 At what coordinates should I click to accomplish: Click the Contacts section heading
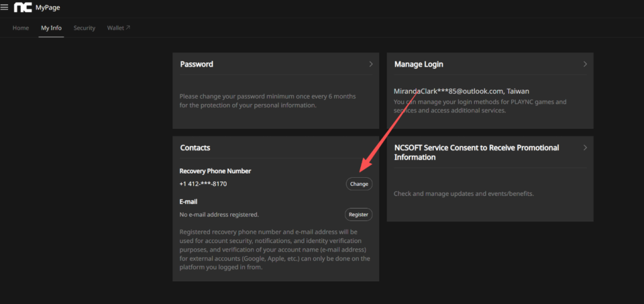195,148
